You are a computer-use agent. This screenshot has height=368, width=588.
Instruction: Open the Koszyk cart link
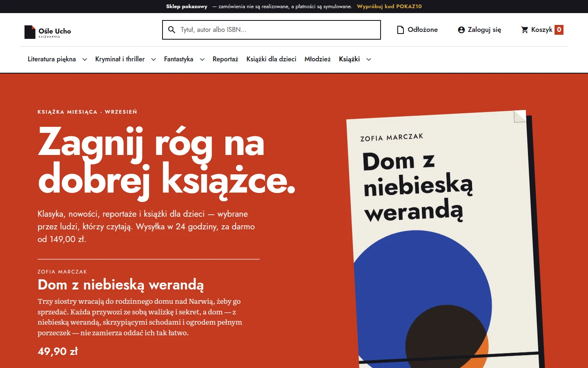click(542, 30)
